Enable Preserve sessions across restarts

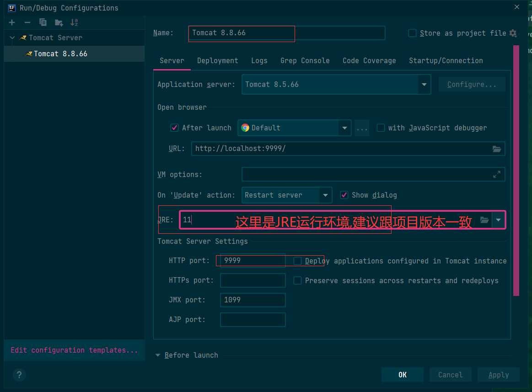297,281
